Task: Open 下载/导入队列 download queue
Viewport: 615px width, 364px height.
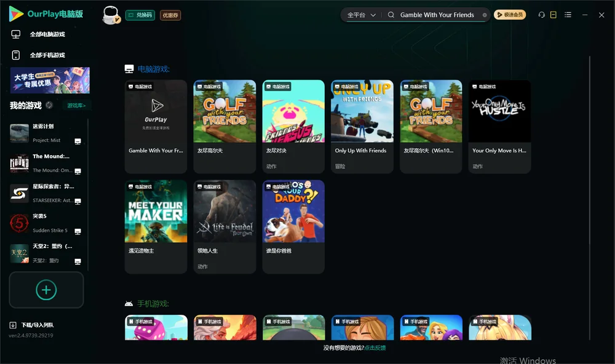Action: (32, 325)
